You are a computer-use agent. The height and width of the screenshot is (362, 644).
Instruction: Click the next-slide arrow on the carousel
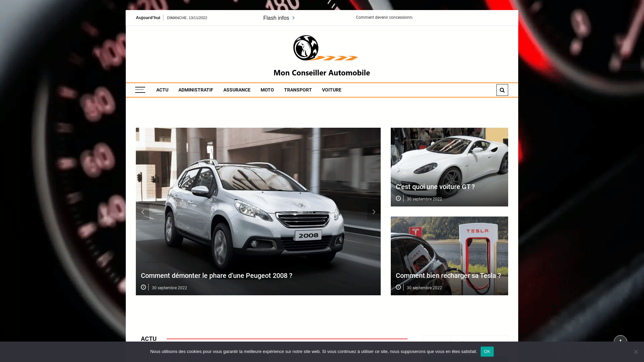pos(374,212)
